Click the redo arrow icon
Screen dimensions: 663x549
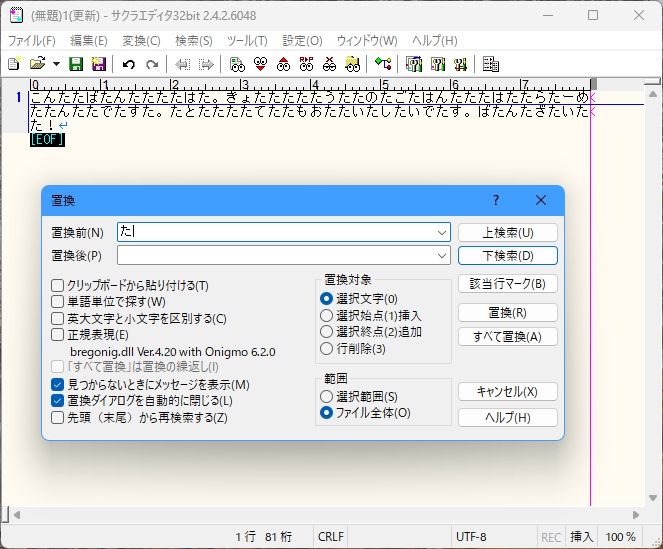click(151, 64)
